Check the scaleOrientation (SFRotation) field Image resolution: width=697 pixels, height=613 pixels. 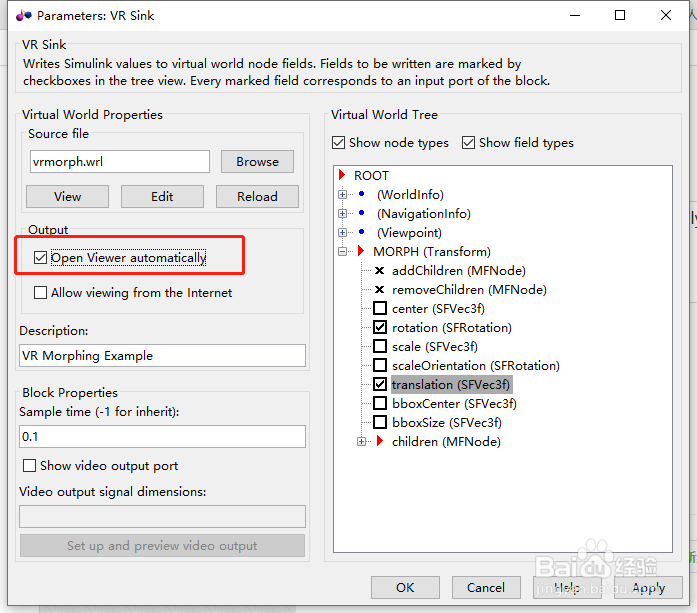coord(380,365)
